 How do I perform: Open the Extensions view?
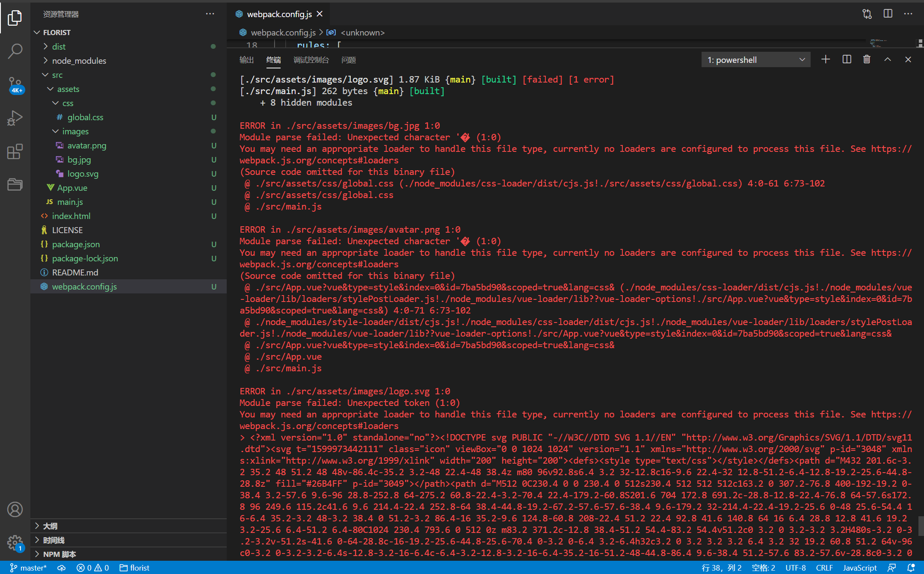[x=15, y=151]
